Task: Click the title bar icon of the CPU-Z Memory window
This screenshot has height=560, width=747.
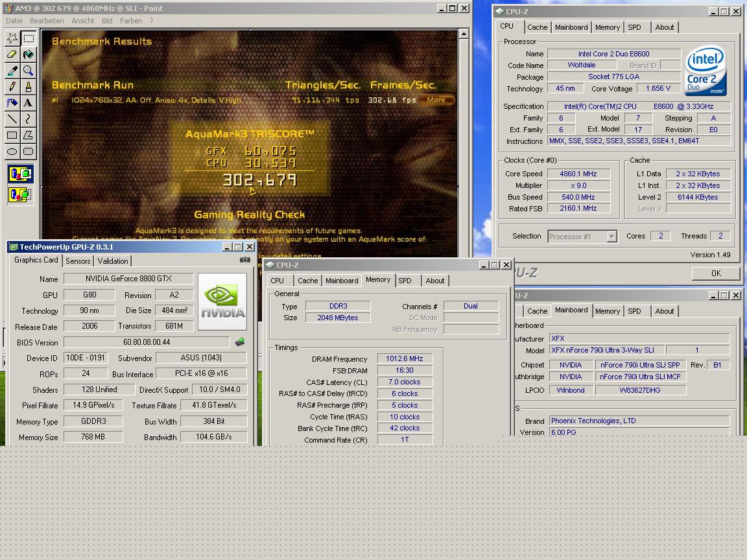Action: [270, 264]
